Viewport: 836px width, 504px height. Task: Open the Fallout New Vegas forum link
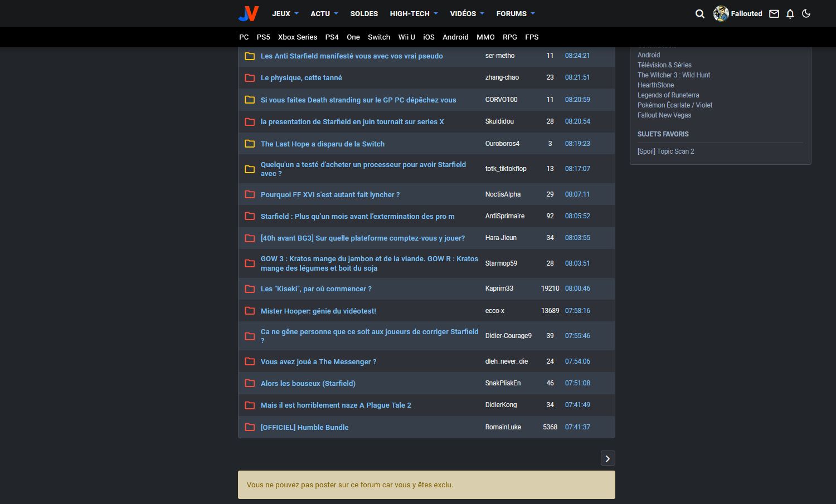(664, 115)
